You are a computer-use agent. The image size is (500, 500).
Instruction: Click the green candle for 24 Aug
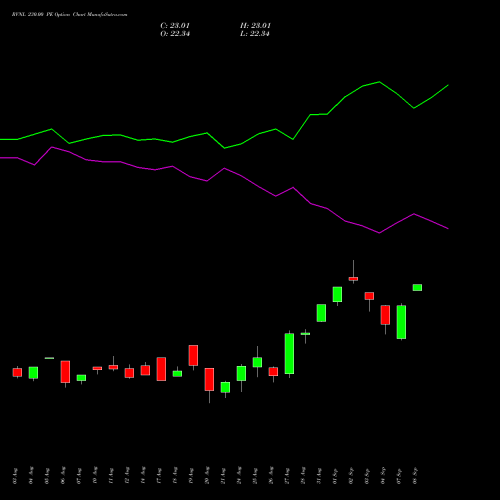pos(241,373)
